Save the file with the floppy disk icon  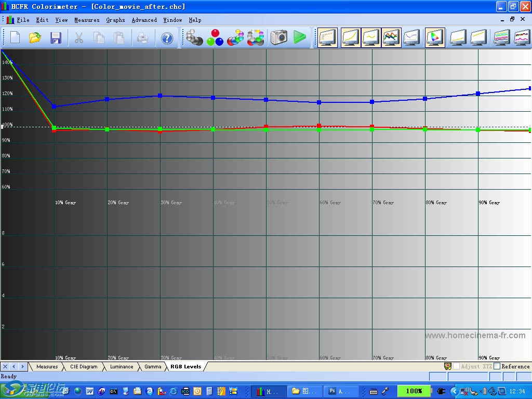click(56, 38)
